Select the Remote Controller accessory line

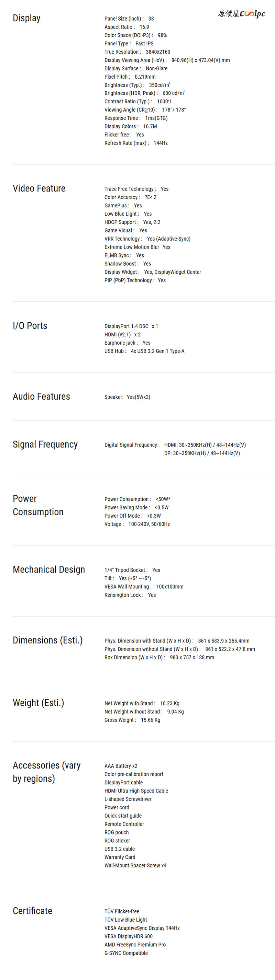click(124, 824)
